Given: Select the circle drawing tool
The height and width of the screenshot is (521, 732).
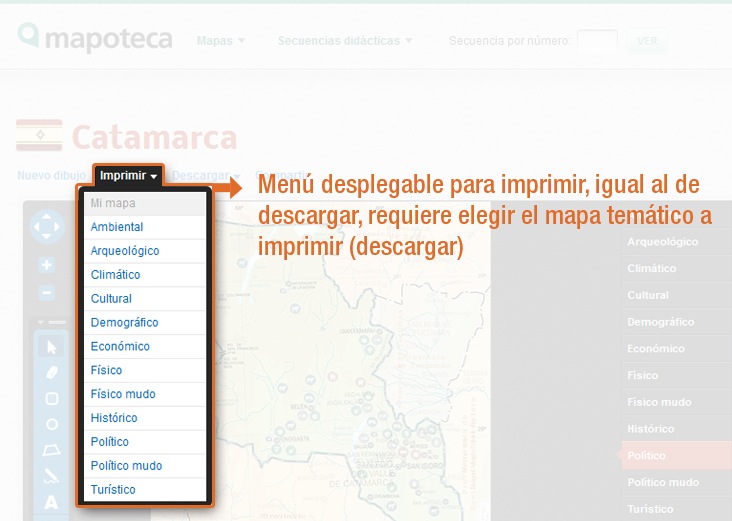Looking at the screenshot, I should point(51,424).
